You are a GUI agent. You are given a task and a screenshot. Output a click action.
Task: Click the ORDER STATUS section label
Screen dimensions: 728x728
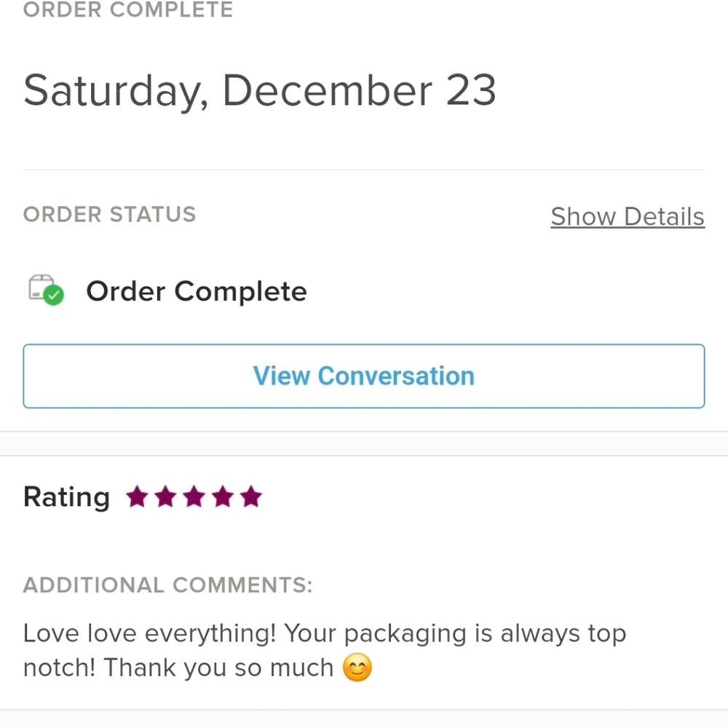pos(109,214)
